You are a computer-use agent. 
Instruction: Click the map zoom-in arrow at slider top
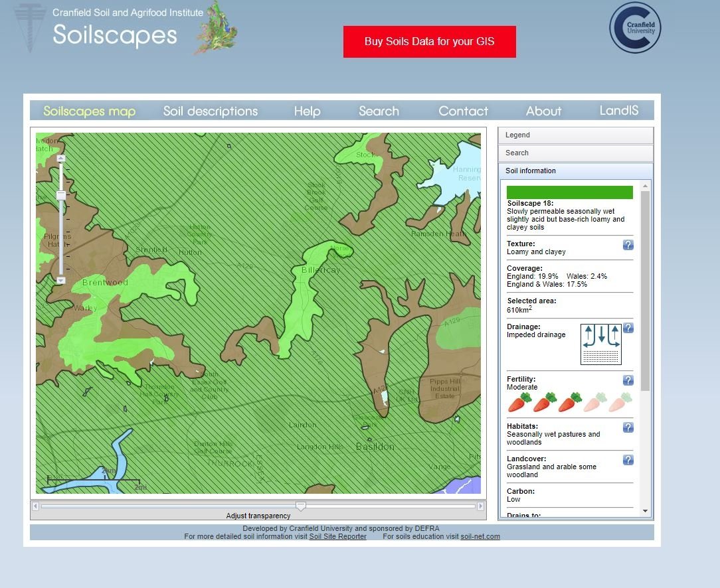[61, 159]
